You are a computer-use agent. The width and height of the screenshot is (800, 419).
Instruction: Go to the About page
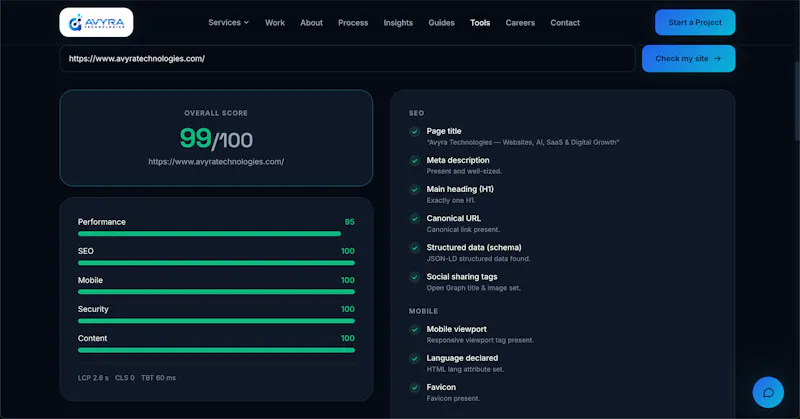coord(311,22)
